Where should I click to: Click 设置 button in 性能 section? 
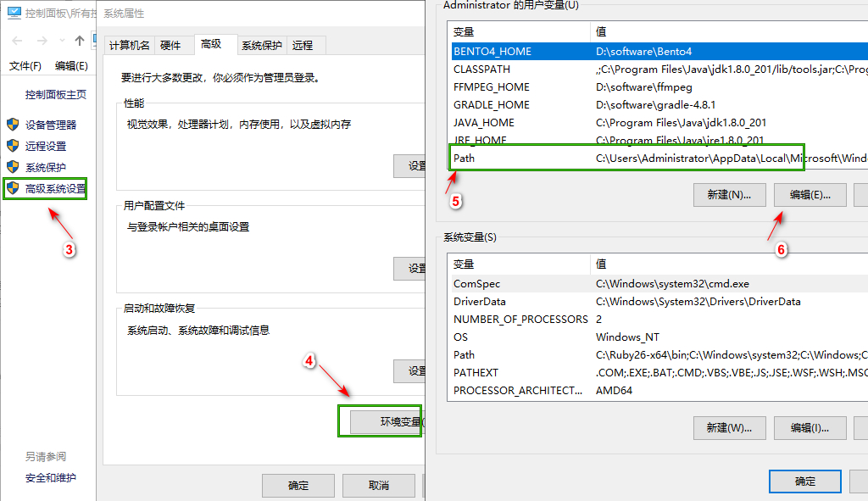(x=409, y=166)
